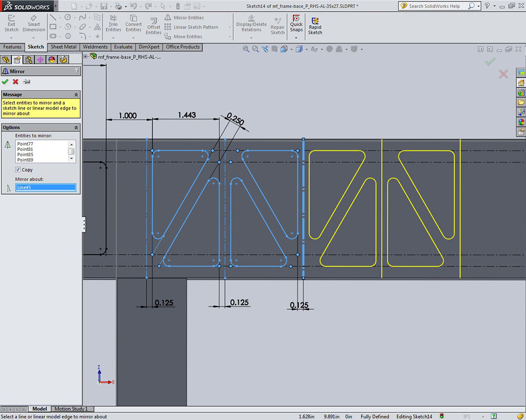The height and width of the screenshot is (420, 526).
Task: Expand the mf_frame-base part tree
Action: click(86, 57)
